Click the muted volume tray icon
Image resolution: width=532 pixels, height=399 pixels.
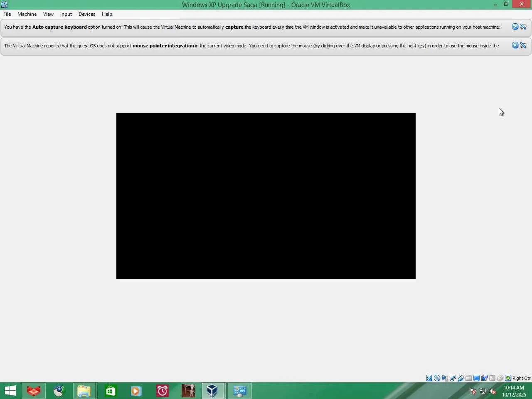coord(493,391)
